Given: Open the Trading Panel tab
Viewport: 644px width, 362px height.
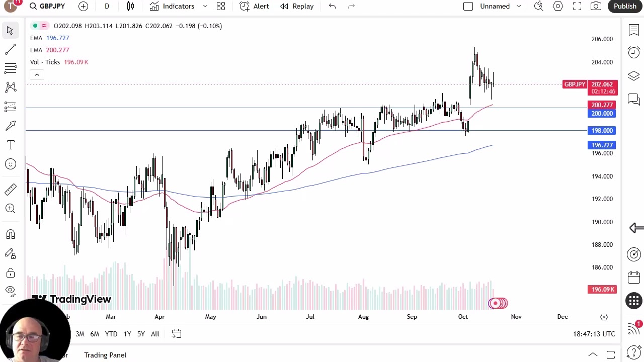Looking at the screenshot, I should click(105, 355).
